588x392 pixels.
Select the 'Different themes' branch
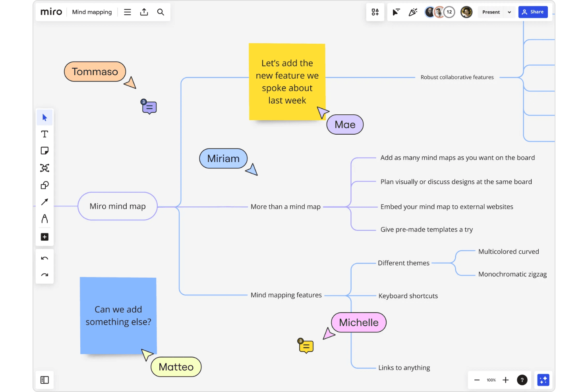[x=404, y=263]
